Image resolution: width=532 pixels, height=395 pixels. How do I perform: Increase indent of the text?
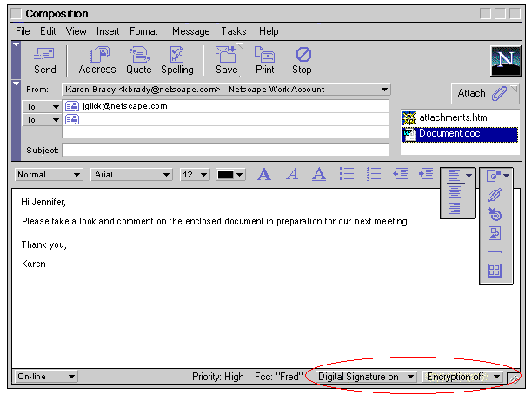point(426,174)
